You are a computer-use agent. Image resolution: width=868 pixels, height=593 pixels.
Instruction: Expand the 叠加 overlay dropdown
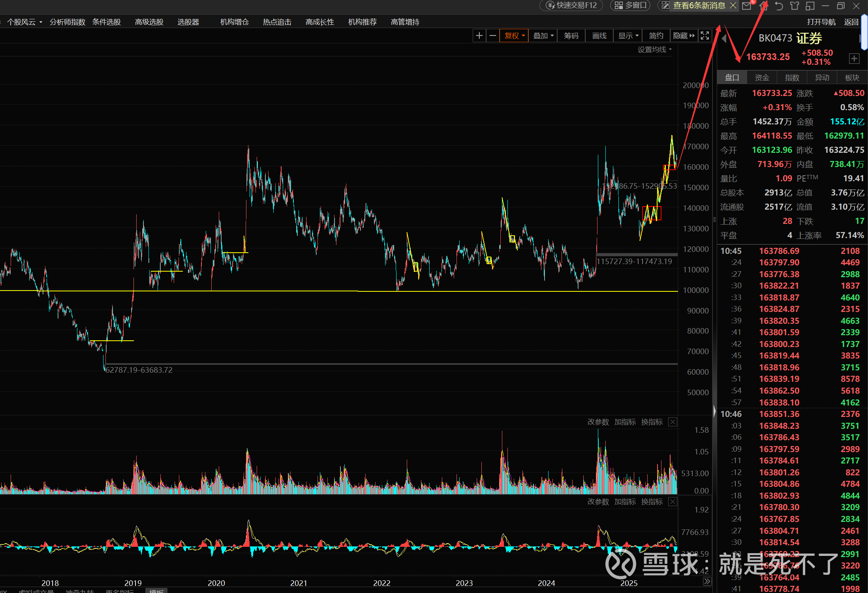coord(543,36)
